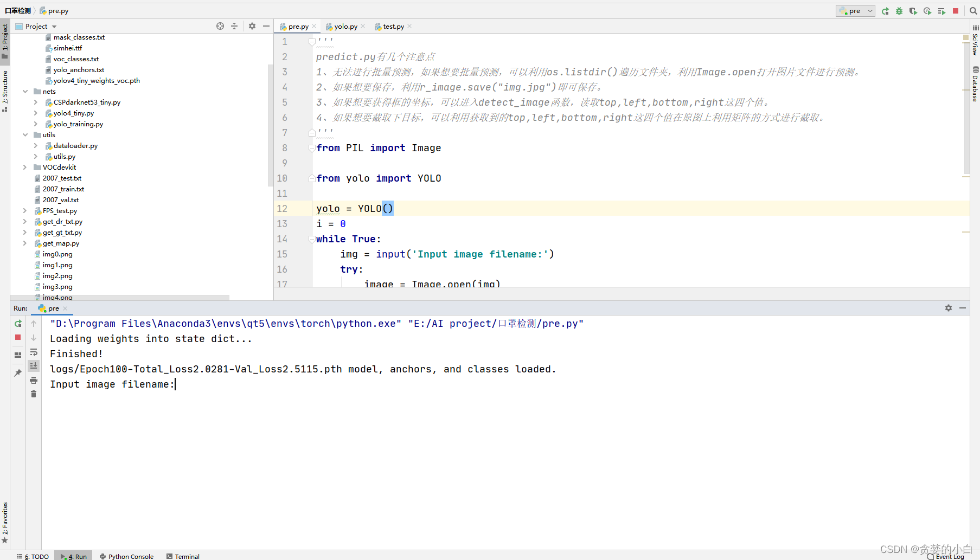Expand dataloader.py node

36,146
